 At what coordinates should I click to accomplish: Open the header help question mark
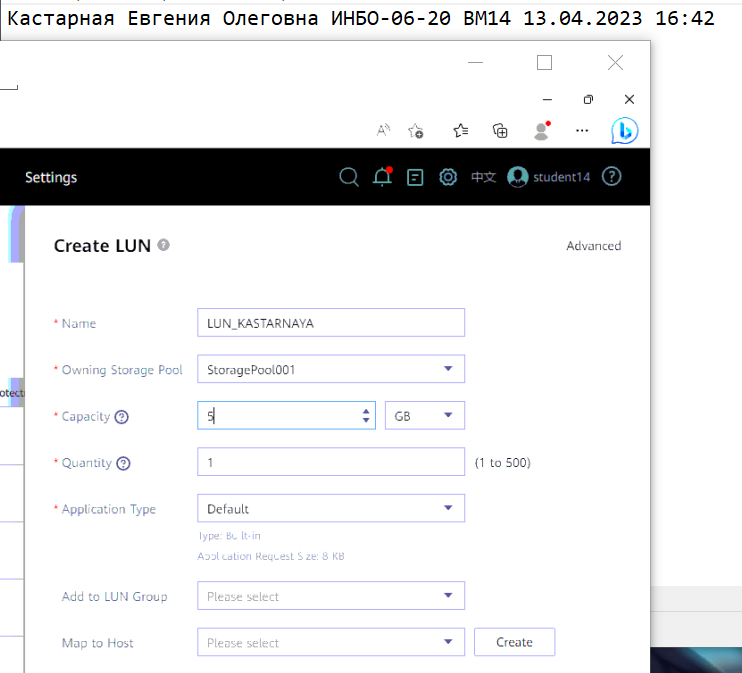pos(611,177)
